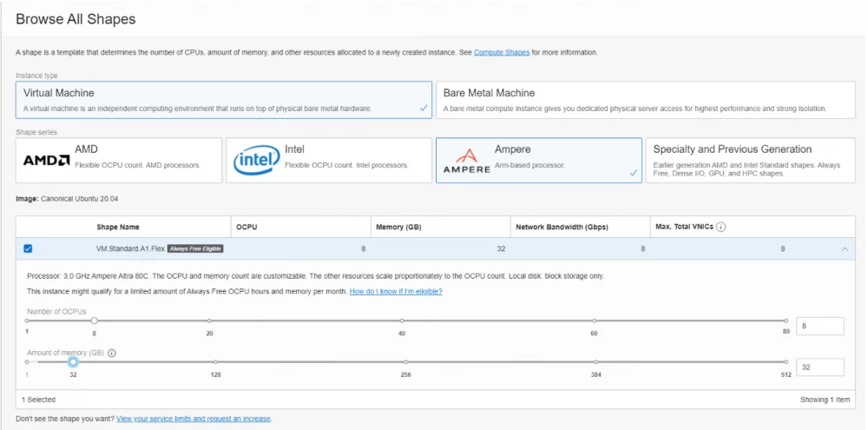This screenshot has height=430, width=868.
Task: Click the AMD logo icon
Action: click(47, 161)
